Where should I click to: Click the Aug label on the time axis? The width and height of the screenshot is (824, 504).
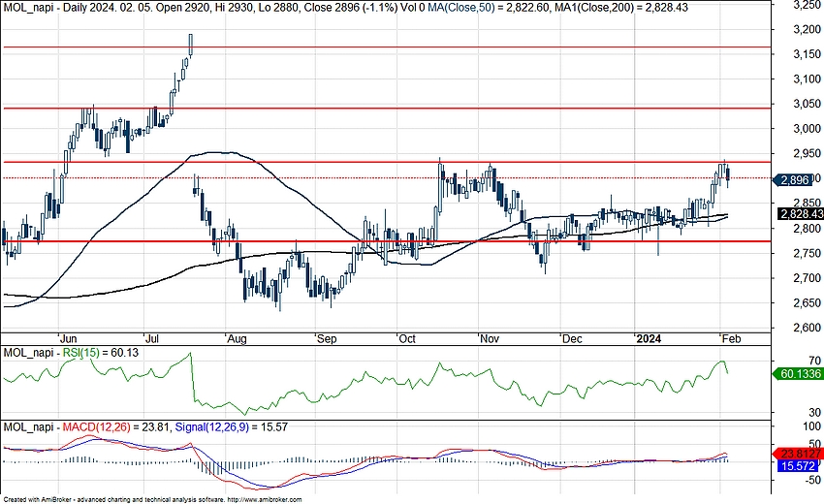[x=237, y=339]
